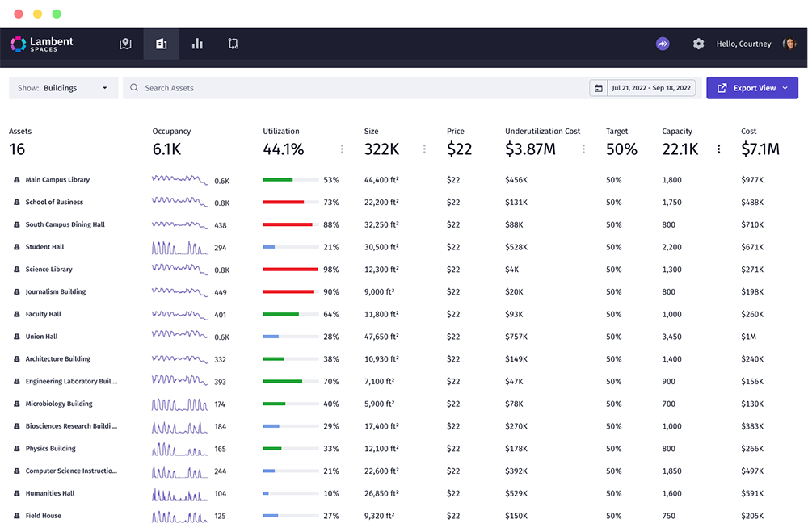Screen dimensions: 808x532
Task: Click Union Hall capacity 3,450
Action: click(x=672, y=337)
